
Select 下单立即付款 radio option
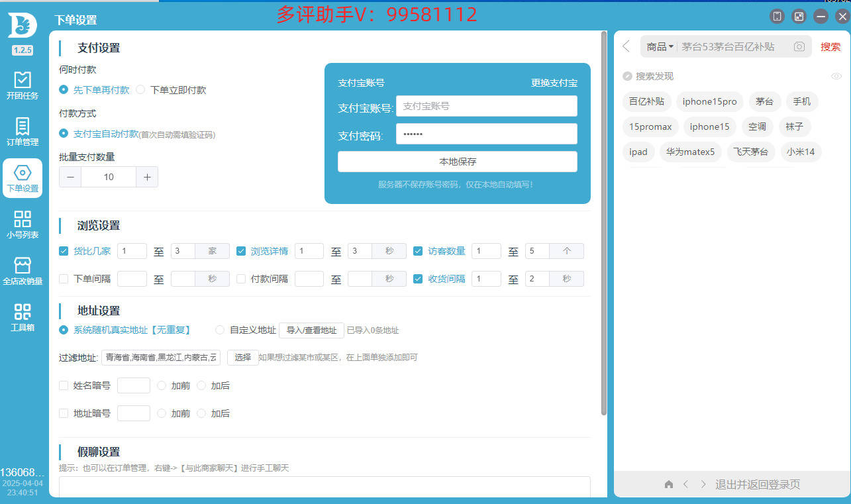pos(140,89)
